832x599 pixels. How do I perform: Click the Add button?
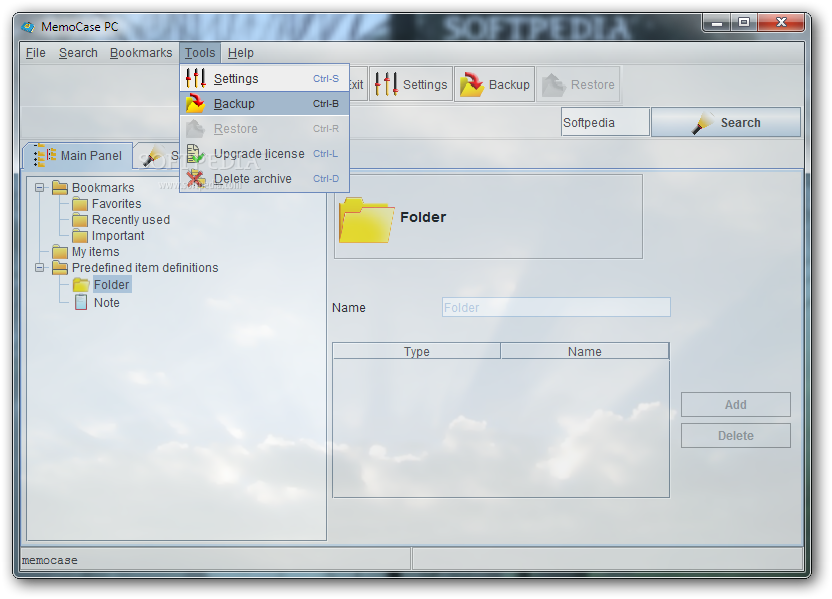click(735, 405)
